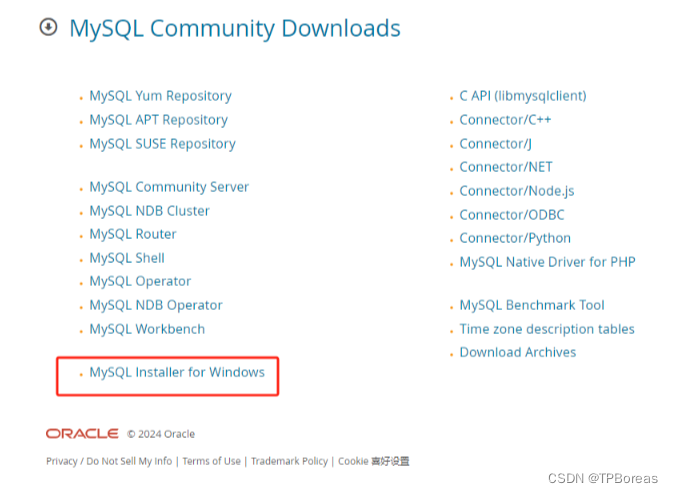Open Connector/Python link
673x493 pixels.
[x=515, y=238]
